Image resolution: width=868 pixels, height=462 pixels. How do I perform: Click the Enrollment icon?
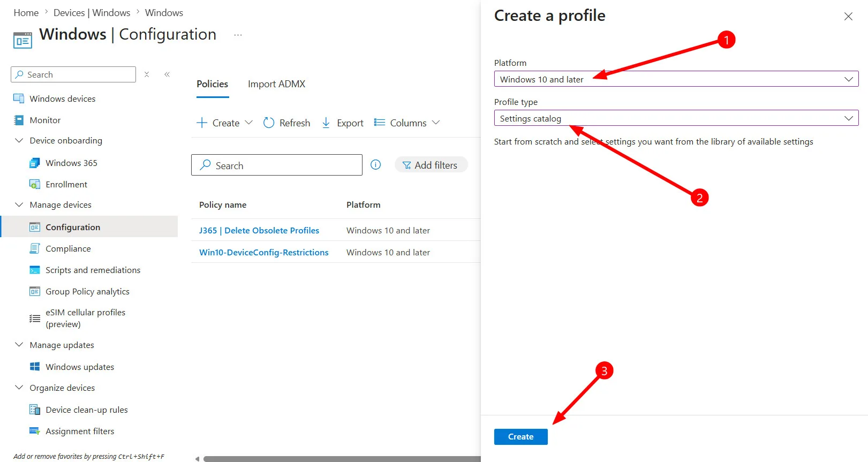[x=35, y=184]
